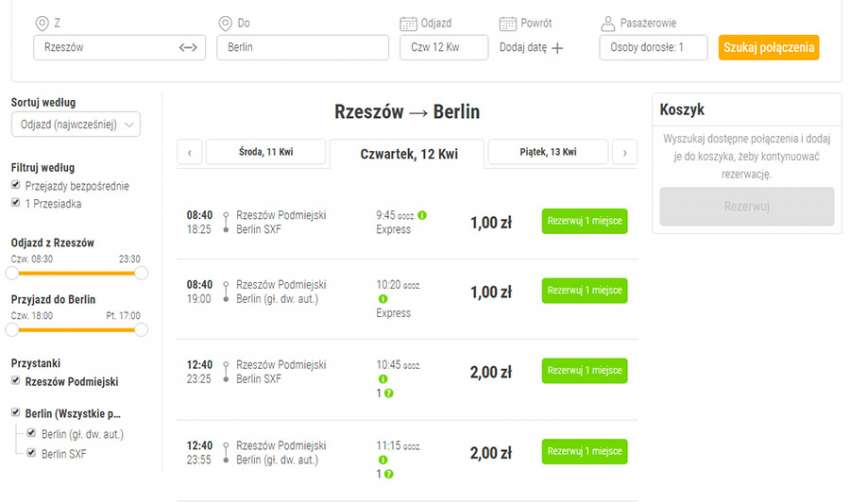Click transfer question icon on 10:45 hour trip
This screenshot has height=502, width=850.
click(388, 393)
